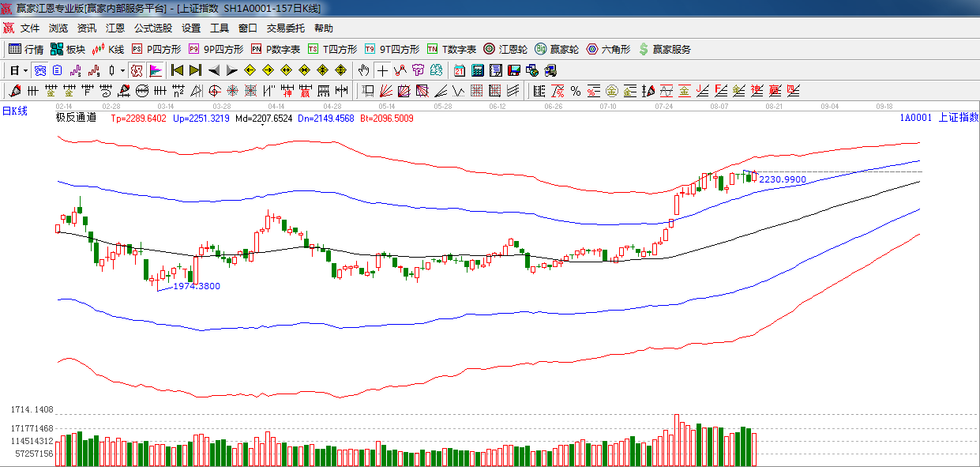Open the 交易委托 menu
The image size is (980, 467).
(x=285, y=28)
